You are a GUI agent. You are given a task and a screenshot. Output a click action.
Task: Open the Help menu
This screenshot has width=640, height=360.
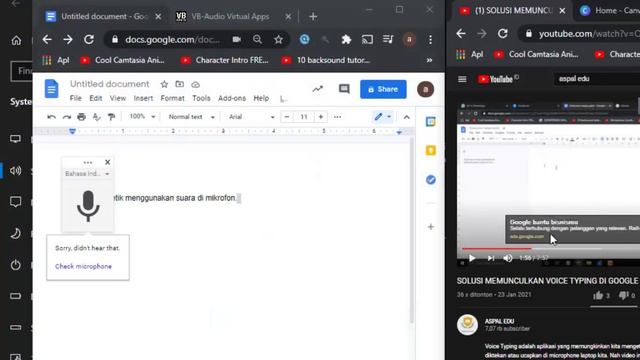pos(261,98)
